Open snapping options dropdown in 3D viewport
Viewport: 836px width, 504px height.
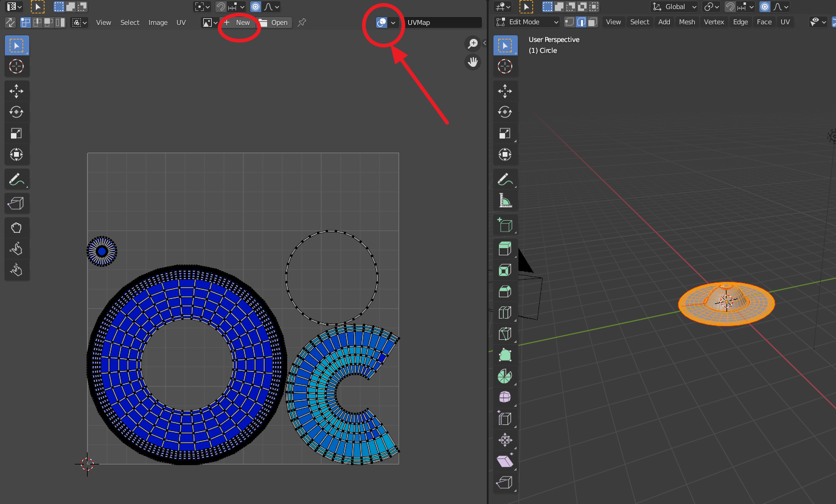(747, 7)
